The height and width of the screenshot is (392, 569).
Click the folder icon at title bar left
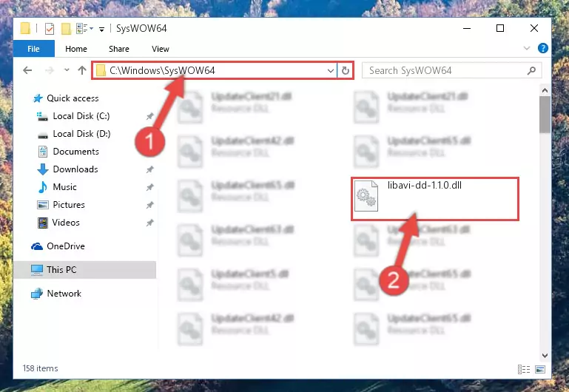[x=25, y=28]
